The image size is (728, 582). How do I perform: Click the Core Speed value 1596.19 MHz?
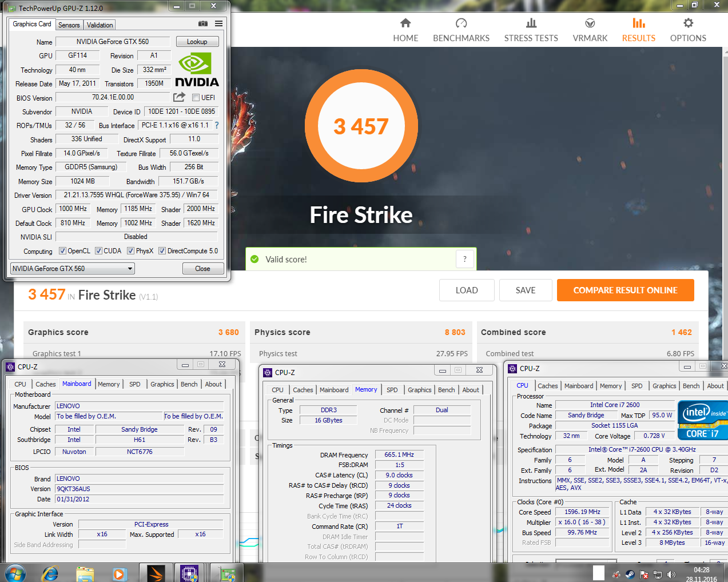(583, 512)
